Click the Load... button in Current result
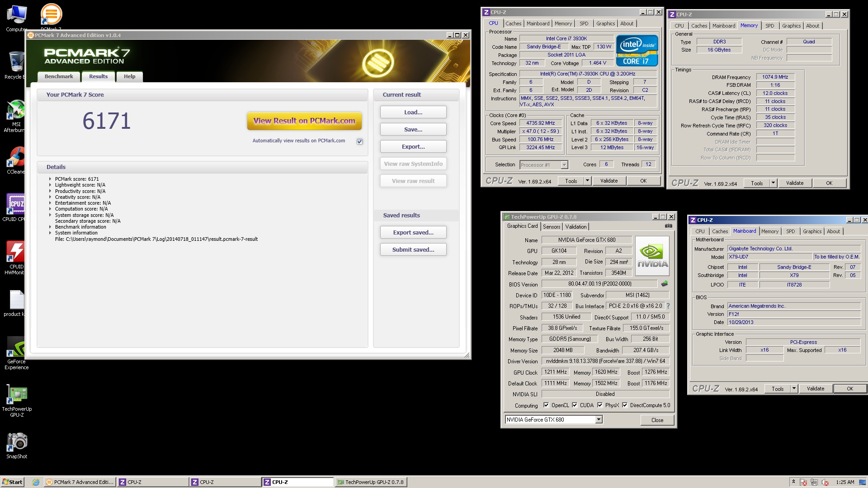 point(413,112)
